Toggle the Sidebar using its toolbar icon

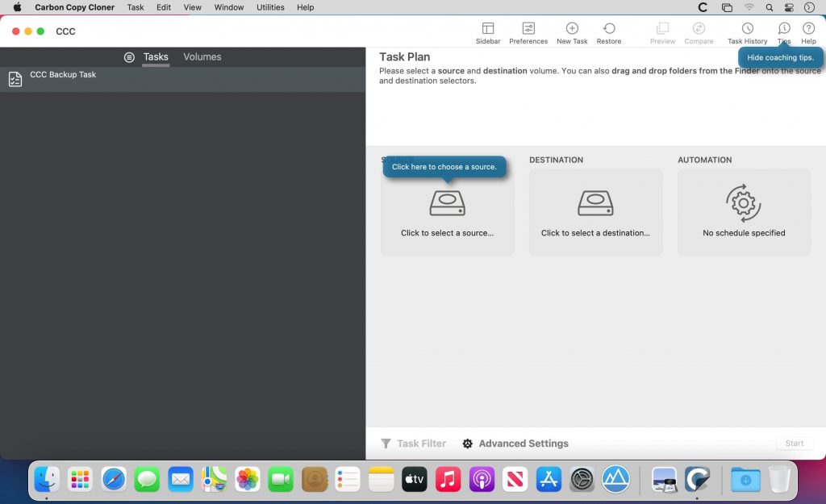(x=488, y=31)
